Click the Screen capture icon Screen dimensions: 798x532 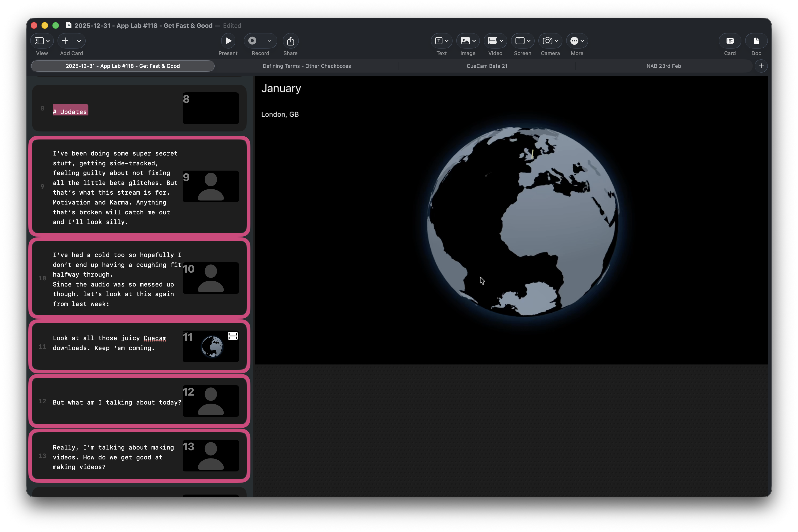click(x=520, y=41)
